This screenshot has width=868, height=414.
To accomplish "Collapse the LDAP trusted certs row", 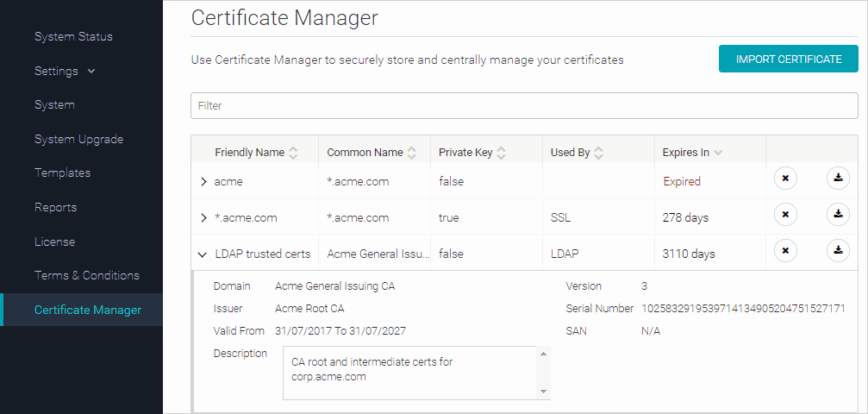I will click(x=203, y=254).
